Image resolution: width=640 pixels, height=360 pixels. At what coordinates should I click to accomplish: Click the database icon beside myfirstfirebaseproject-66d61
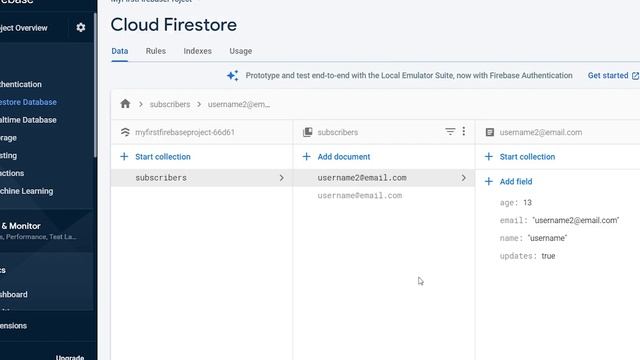[125, 132]
